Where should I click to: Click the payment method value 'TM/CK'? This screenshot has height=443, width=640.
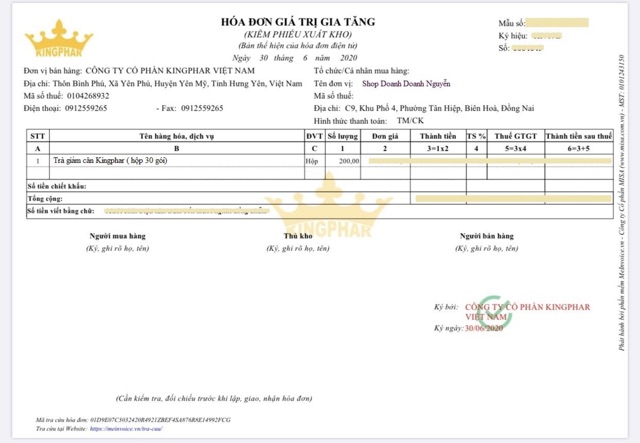pyautogui.click(x=410, y=120)
